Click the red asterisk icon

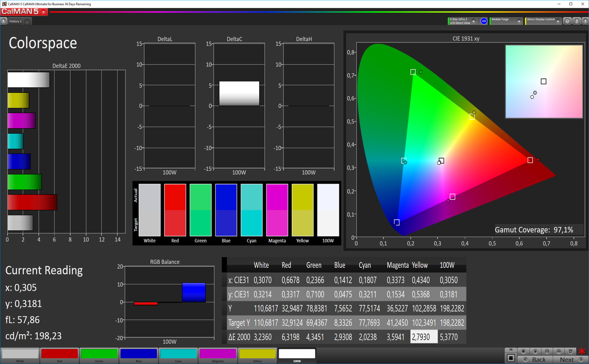[x=582, y=351]
